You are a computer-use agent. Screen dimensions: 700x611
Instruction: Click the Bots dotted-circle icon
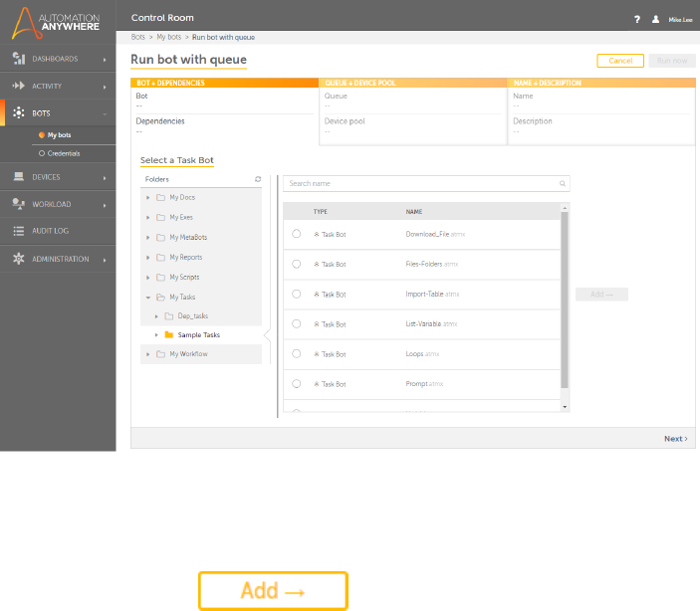(x=18, y=112)
